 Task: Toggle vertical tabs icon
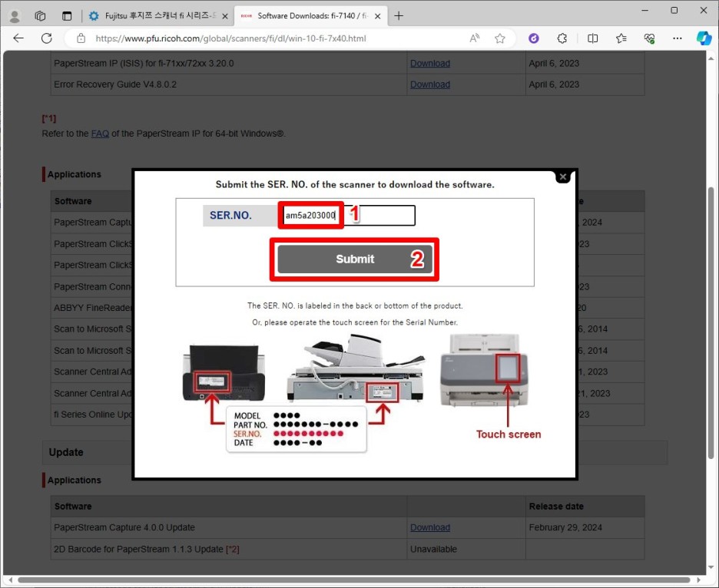click(x=67, y=16)
